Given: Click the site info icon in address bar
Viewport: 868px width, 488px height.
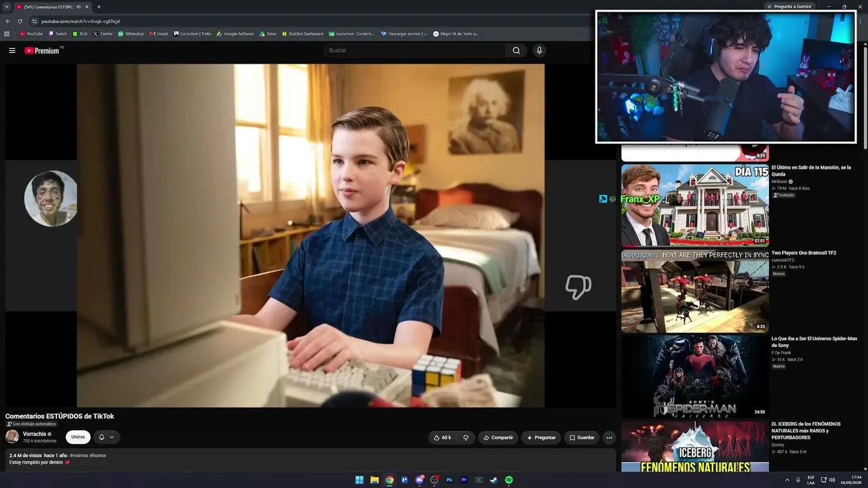Looking at the screenshot, I should point(34,21).
